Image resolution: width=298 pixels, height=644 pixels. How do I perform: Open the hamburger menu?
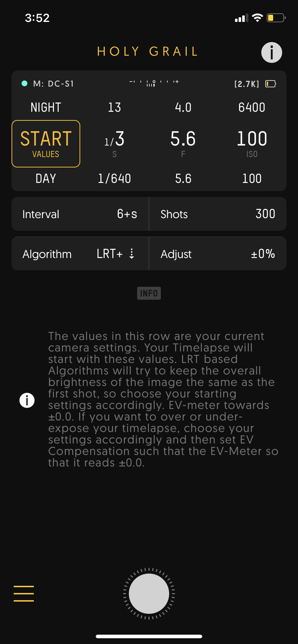pos(24,593)
